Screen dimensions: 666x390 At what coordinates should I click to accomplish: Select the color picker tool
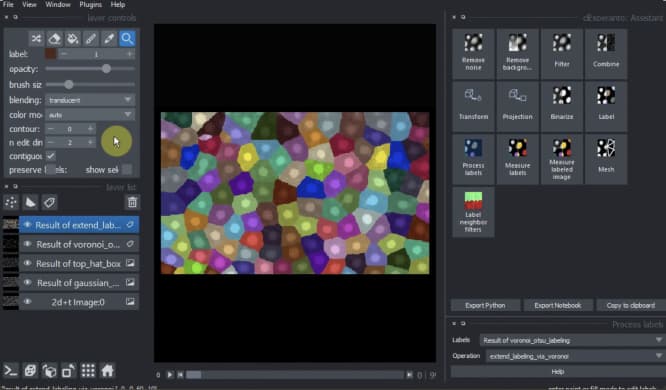109,39
